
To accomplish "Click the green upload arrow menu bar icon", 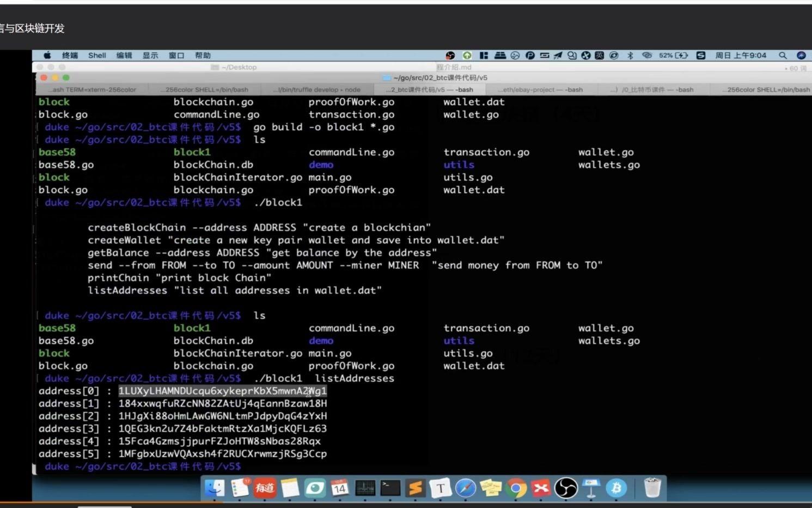I will [x=467, y=55].
